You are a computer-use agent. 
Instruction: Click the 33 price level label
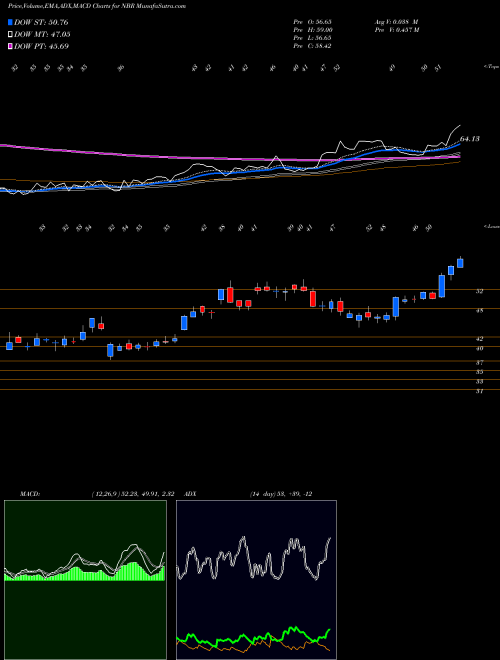(479, 382)
